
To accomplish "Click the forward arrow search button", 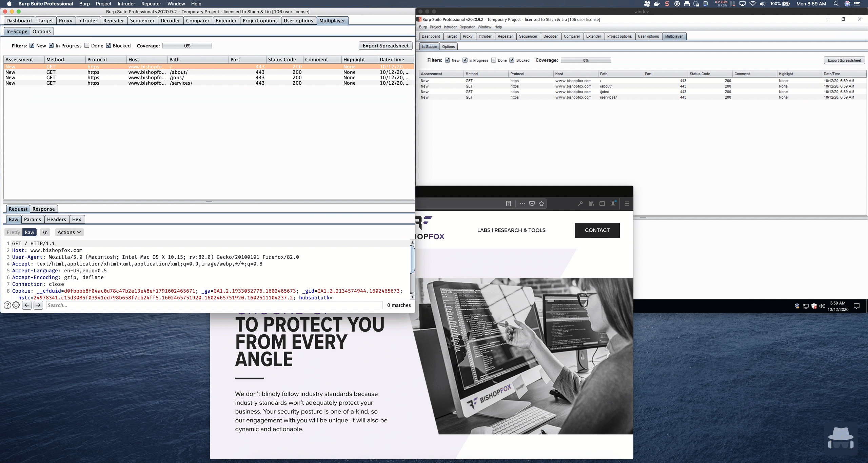I will [x=38, y=305].
